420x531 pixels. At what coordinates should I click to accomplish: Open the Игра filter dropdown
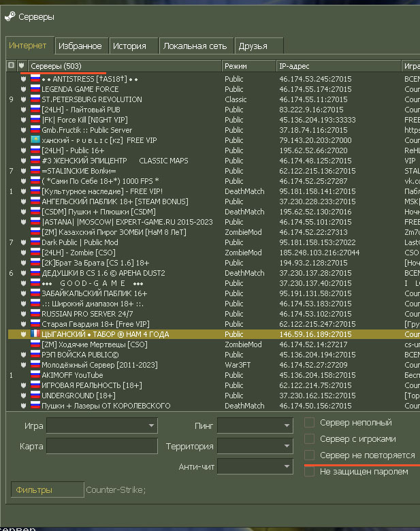click(x=102, y=425)
